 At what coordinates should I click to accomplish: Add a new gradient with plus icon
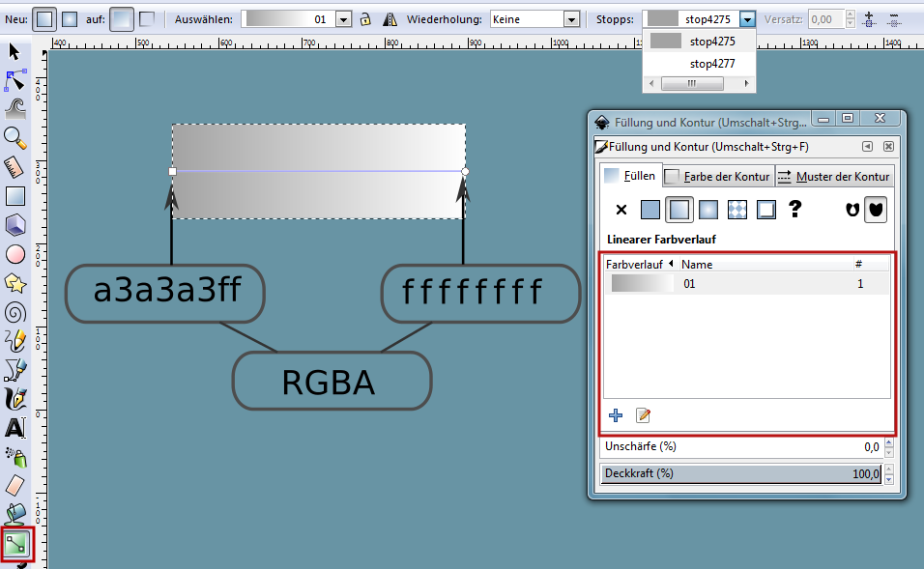(x=616, y=415)
